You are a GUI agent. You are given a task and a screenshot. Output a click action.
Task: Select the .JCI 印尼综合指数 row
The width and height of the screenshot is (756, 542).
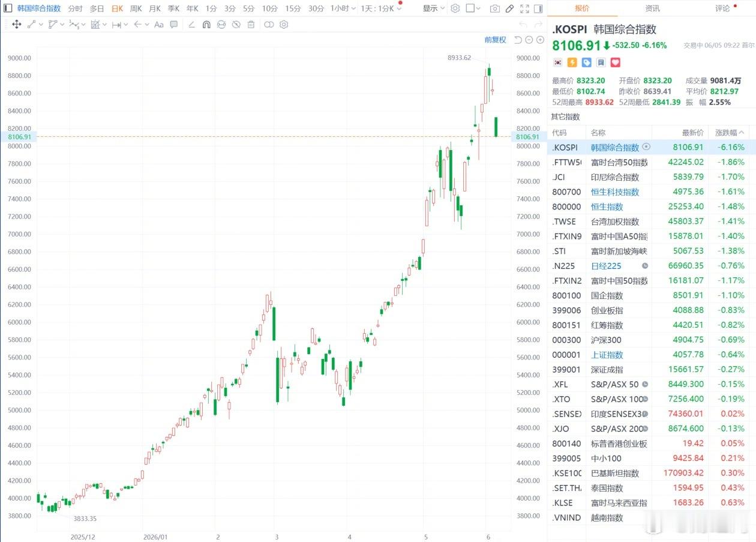[652, 177]
